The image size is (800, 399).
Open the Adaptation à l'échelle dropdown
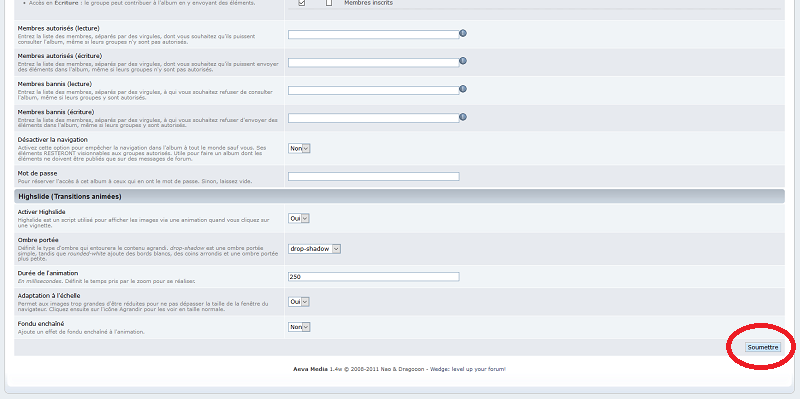pos(298,302)
